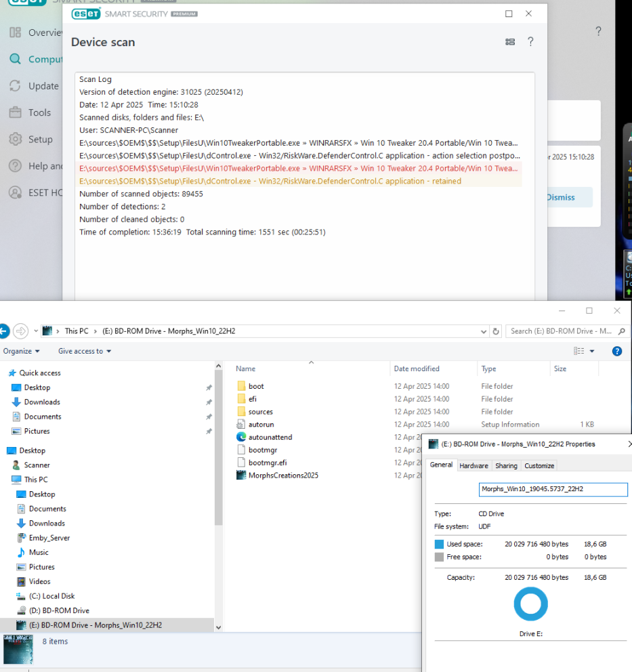Sort by Name column header
Viewport: 632px width, 672px height.
[245, 369]
